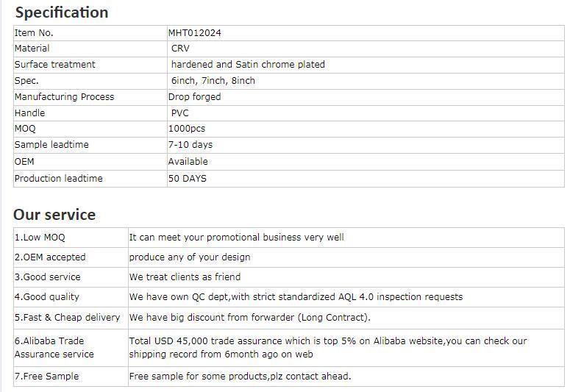Screen dimensions: 570x392
Task: Click hardened and Satin chrome plated text
Action: pyautogui.click(x=248, y=65)
